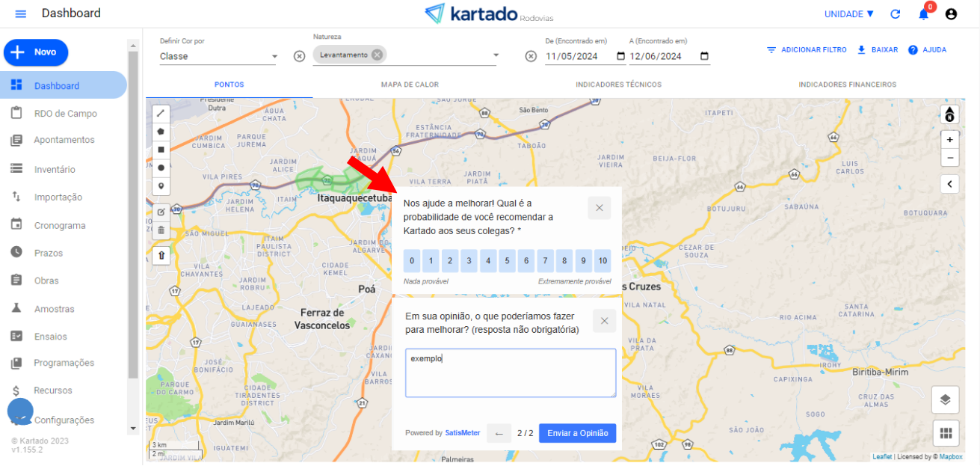Open INDICADORES FINANCEIROS tab
The height and width of the screenshot is (466, 980).
pyautogui.click(x=847, y=85)
